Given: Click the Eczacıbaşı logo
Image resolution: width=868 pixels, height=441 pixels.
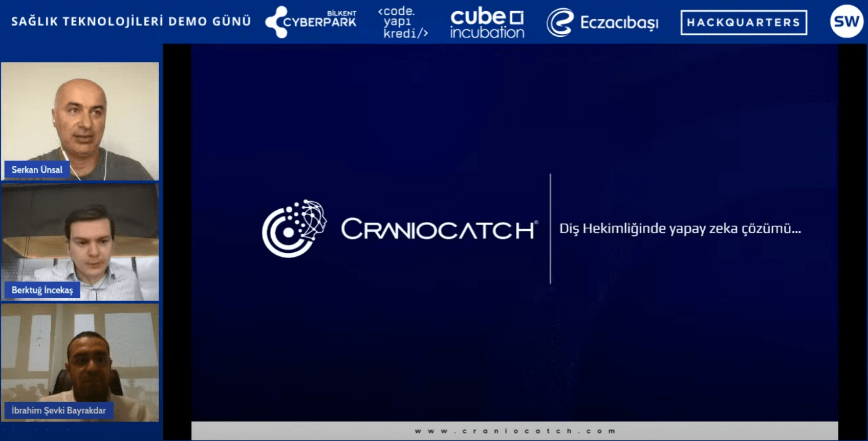Looking at the screenshot, I should tap(602, 23).
